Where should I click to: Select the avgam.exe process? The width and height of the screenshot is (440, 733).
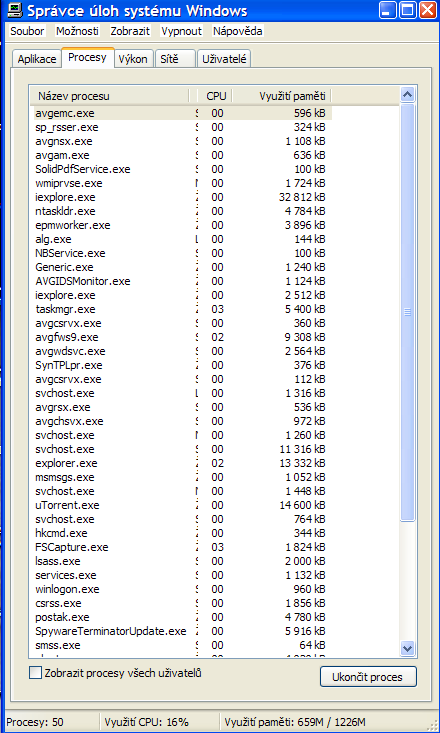point(183,155)
